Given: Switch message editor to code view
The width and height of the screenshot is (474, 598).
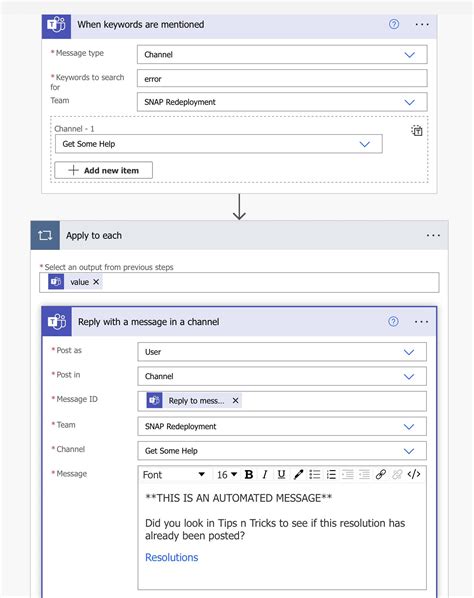Looking at the screenshot, I should click(x=414, y=474).
